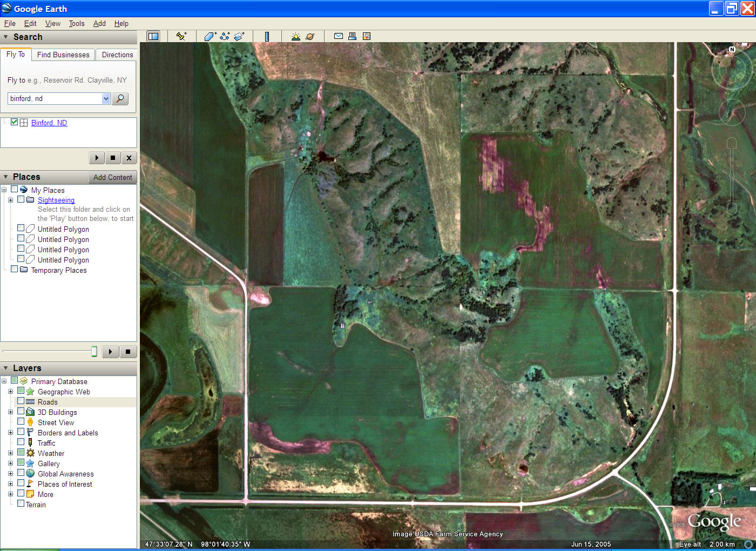This screenshot has width=756, height=551.
Task: Expand the Weather layer node
Action: [x=10, y=453]
